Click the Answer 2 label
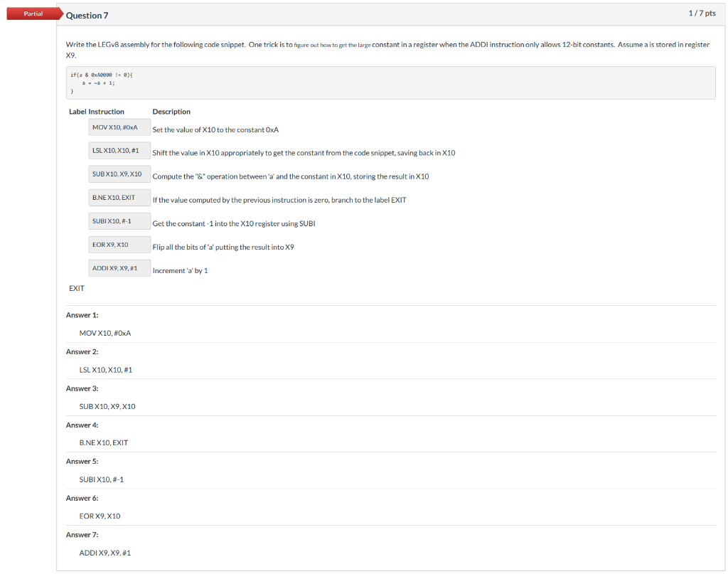Viewport: 728px width, 574px height. coord(82,351)
